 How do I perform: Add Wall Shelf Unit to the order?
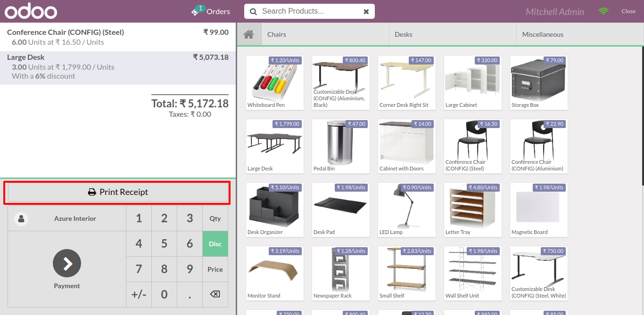coord(473,274)
